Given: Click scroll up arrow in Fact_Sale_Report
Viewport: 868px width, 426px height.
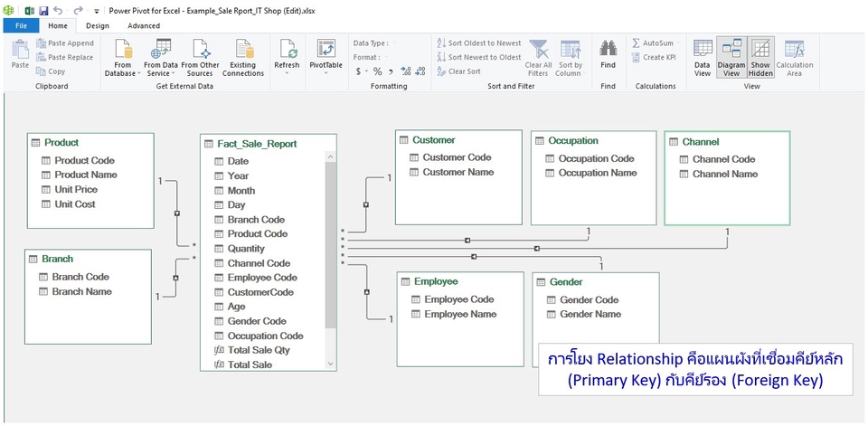Looking at the screenshot, I should [x=331, y=157].
